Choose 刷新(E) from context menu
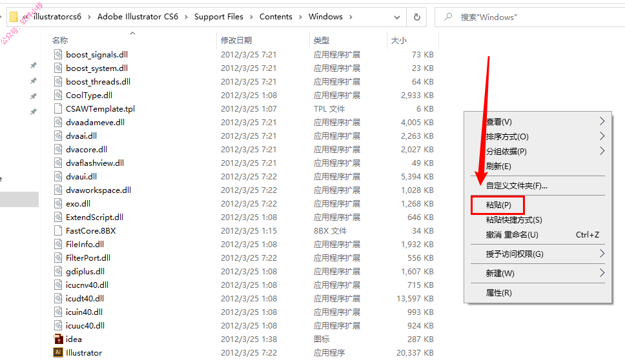 point(538,166)
